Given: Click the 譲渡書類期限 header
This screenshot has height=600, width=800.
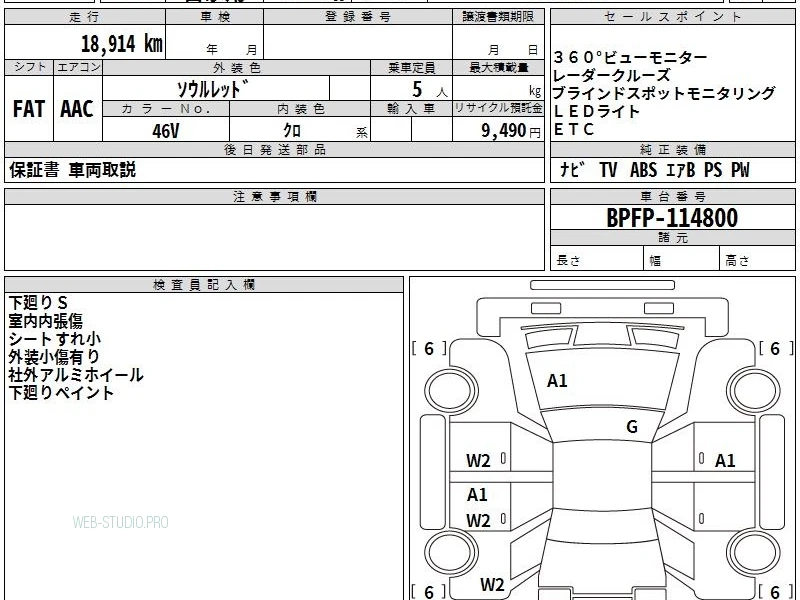Looking at the screenshot, I should click(498, 17).
